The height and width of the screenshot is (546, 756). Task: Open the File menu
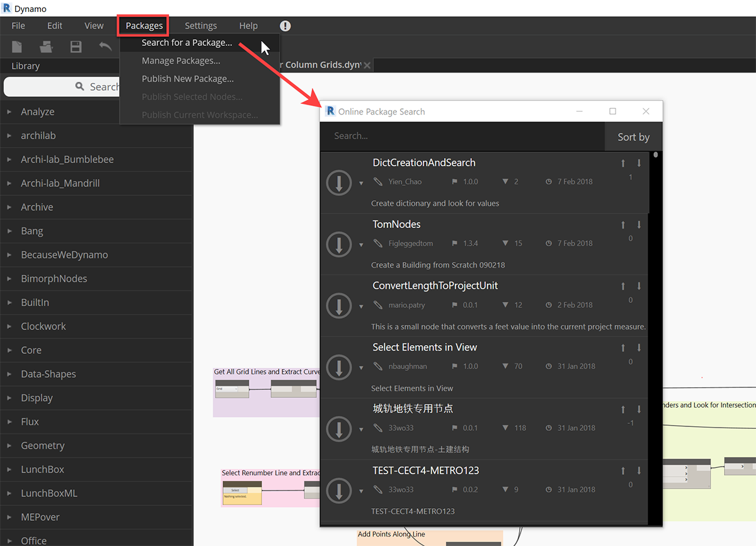18,26
